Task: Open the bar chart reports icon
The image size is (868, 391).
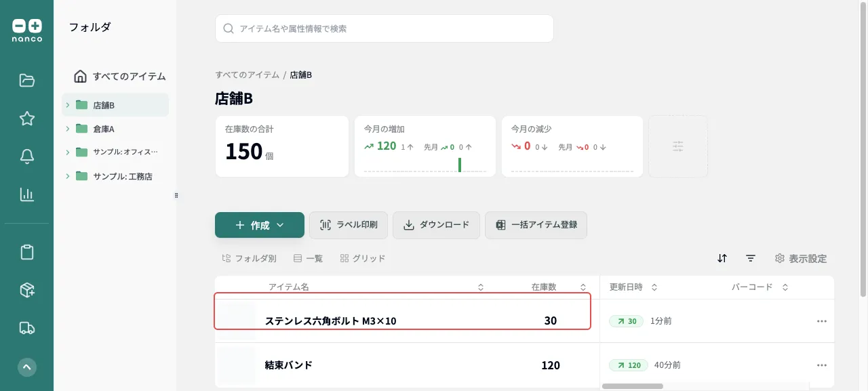Action: point(27,194)
